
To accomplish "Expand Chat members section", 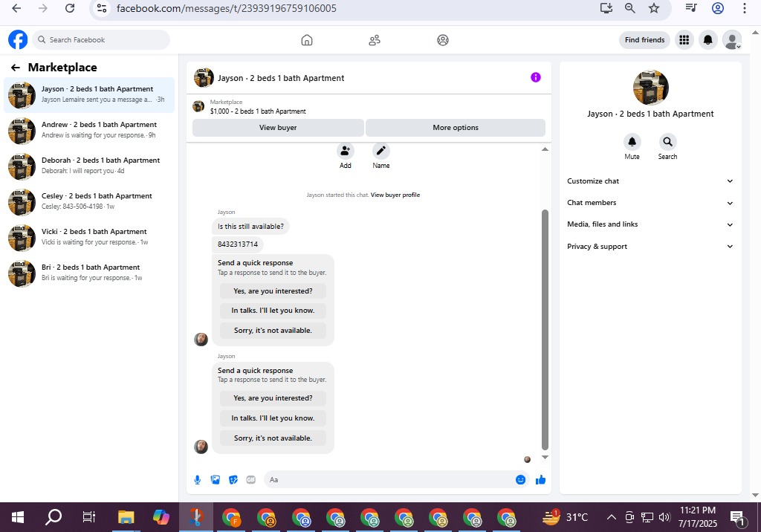I will tap(650, 203).
